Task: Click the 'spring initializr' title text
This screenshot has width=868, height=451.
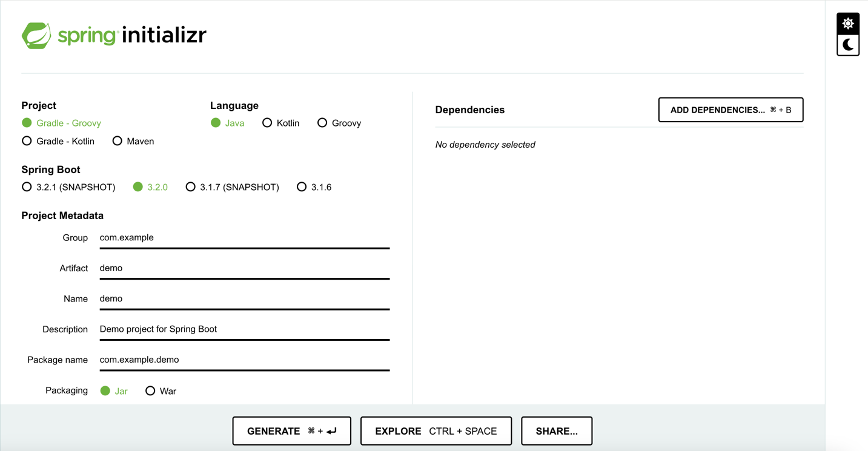Action: (x=132, y=36)
